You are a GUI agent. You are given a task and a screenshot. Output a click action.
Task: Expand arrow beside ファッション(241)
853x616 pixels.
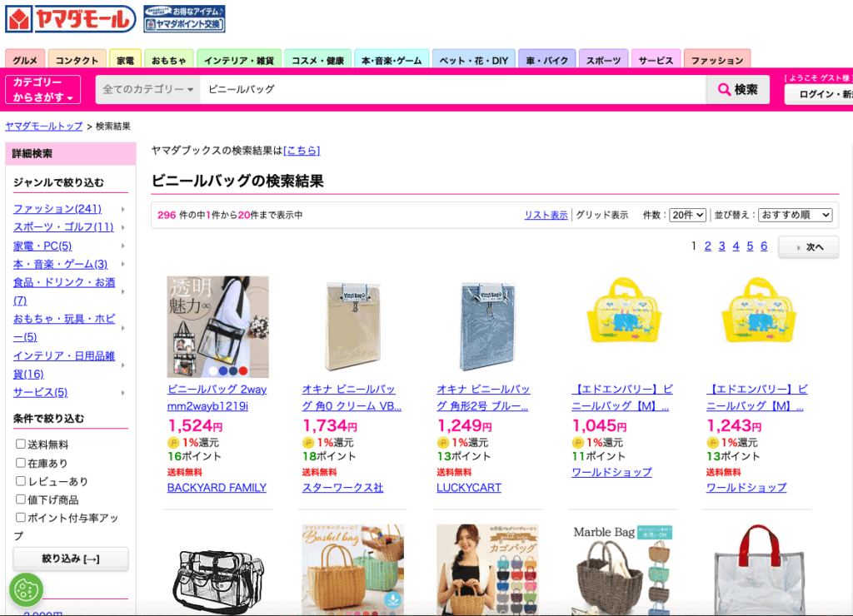coord(123,209)
